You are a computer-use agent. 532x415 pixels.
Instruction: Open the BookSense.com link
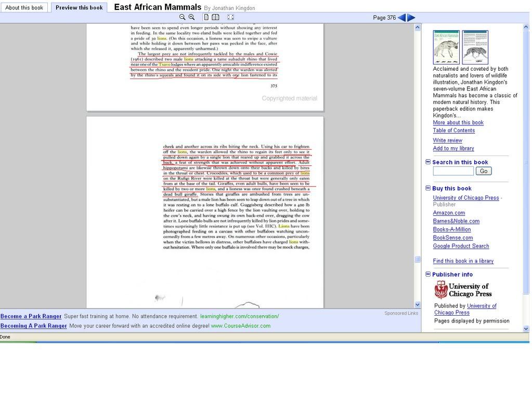click(452, 238)
